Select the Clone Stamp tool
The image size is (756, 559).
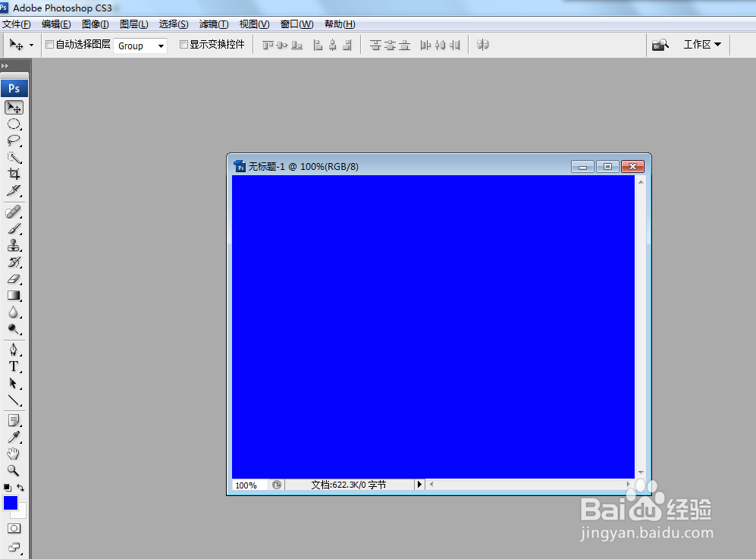point(14,246)
